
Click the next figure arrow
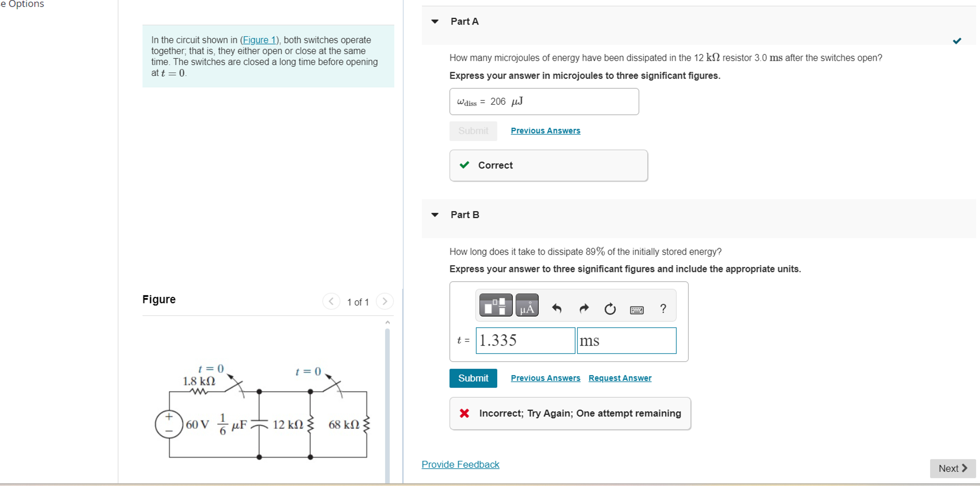pos(385,301)
